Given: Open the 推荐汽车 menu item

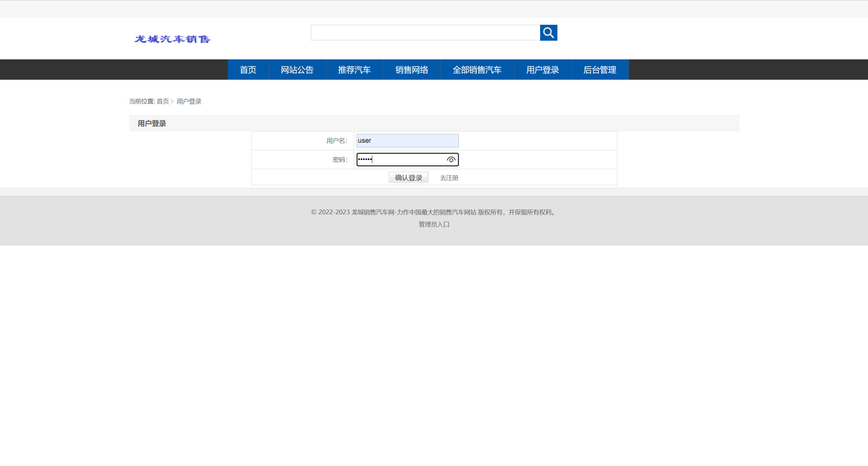Looking at the screenshot, I should click(x=354, y=70).
